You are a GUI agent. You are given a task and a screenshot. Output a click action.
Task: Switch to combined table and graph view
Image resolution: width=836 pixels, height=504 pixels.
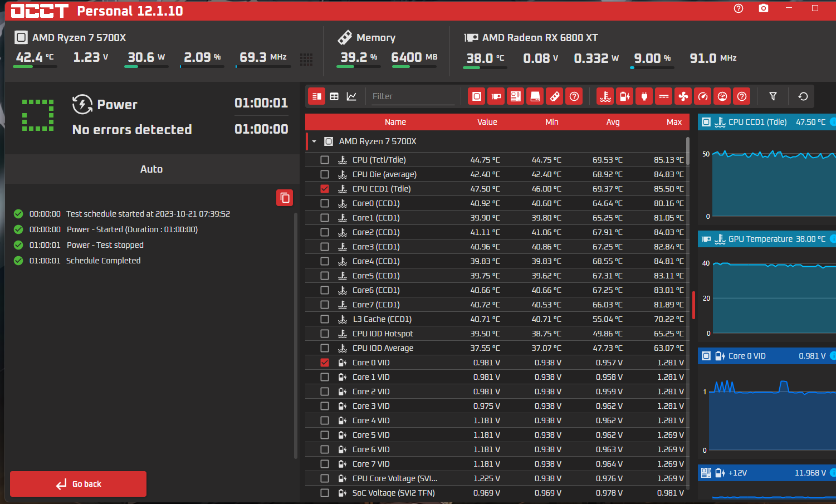click(x=317, y=96)
